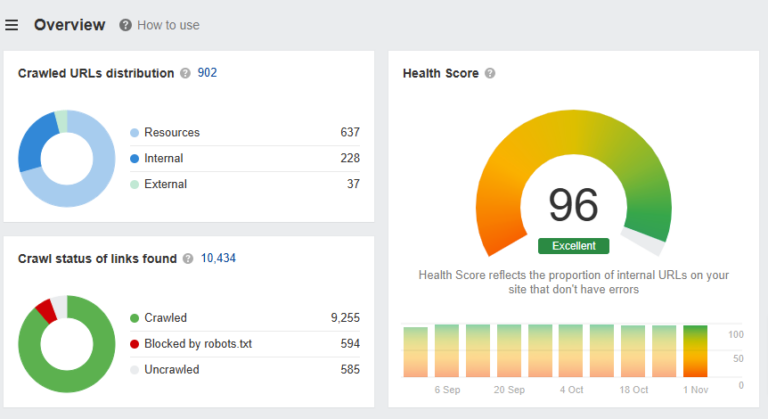This screenshot has height=419, width=768.
Task: Click help icon beside Health Score
Action: (490, 74)
